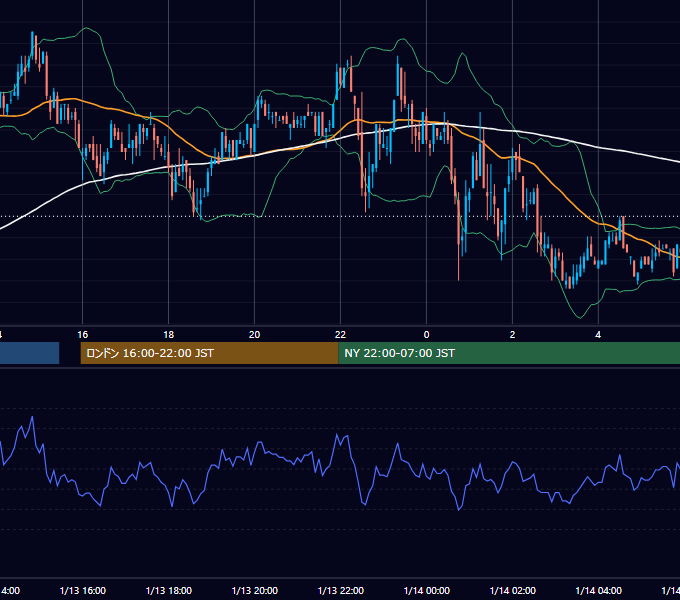Viewport: 680px width, 600px height.
Task: Click the 16 hour label on the chart axis
Action: [82, 335]
